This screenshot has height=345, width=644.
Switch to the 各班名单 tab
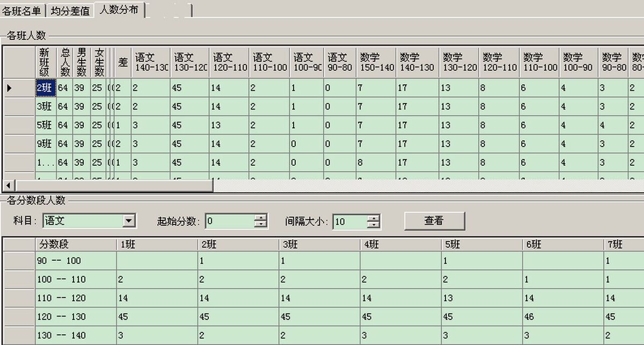[21, 10]
